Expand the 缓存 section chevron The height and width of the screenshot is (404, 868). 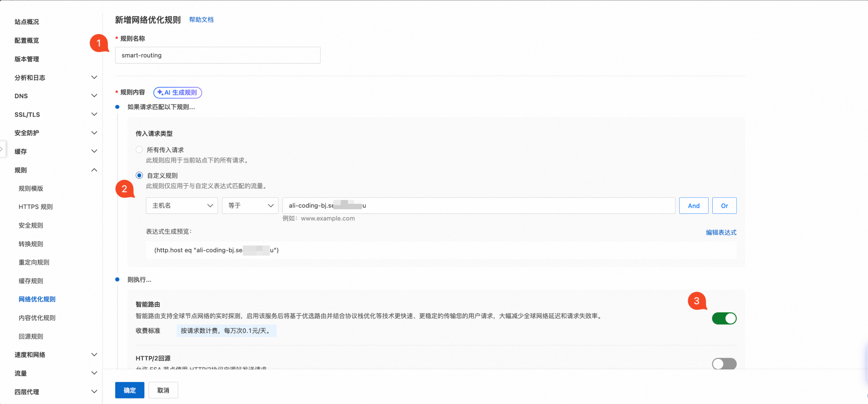[x=94, y=151]
